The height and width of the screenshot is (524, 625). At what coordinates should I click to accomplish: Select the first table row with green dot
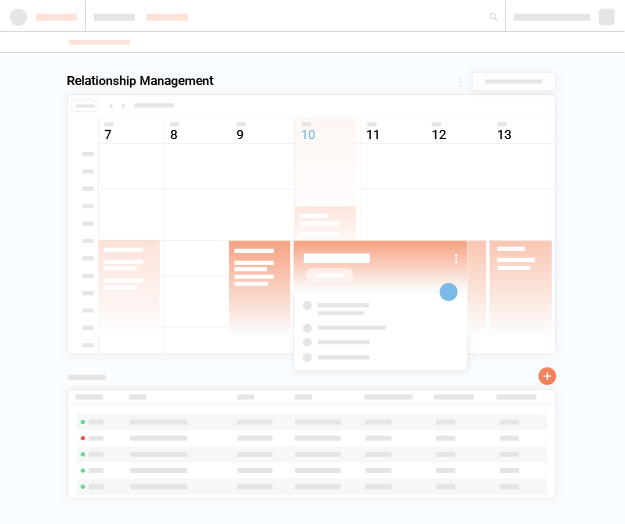tap(312, 422)
